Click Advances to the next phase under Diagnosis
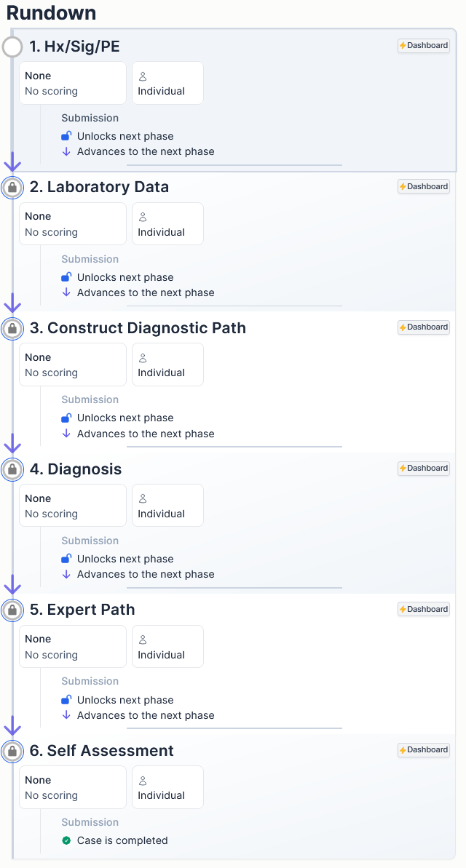Screen dimensions: 466x868 click(146, 574)
